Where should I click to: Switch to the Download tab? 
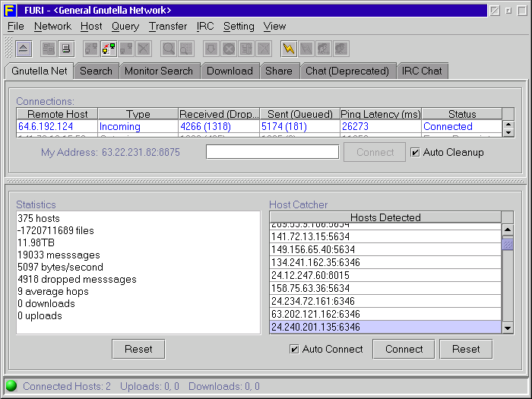point(230,71)
